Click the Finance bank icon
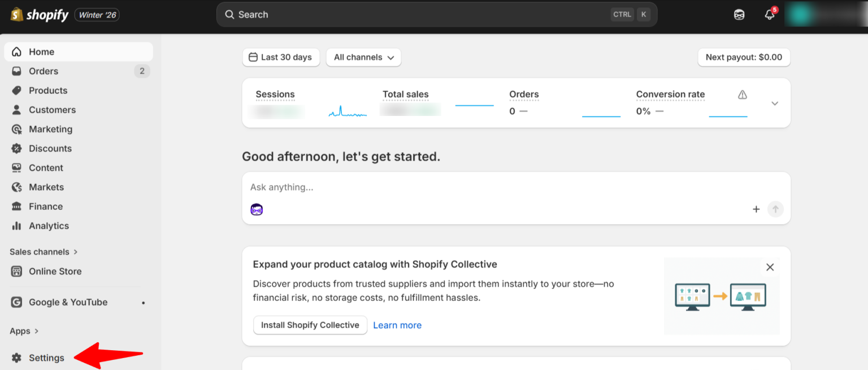Screen dimensions: 868x370 tap(16, 206)
